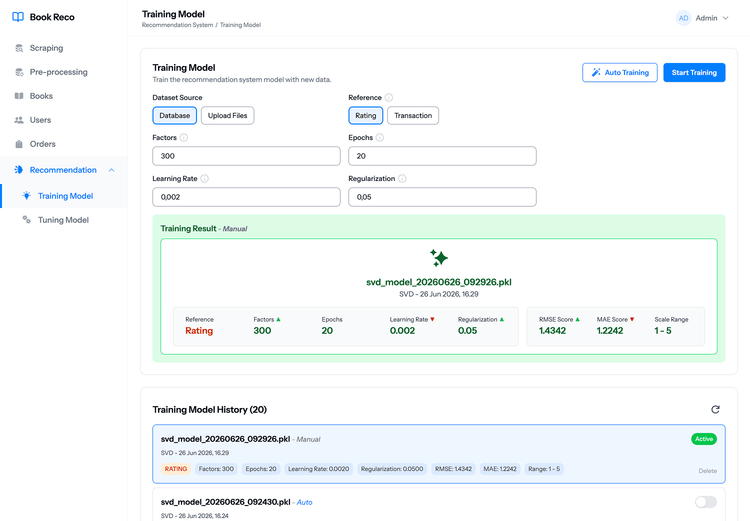Click the 'Range: 1 - 5' history tag

click(x=544, y=469)
